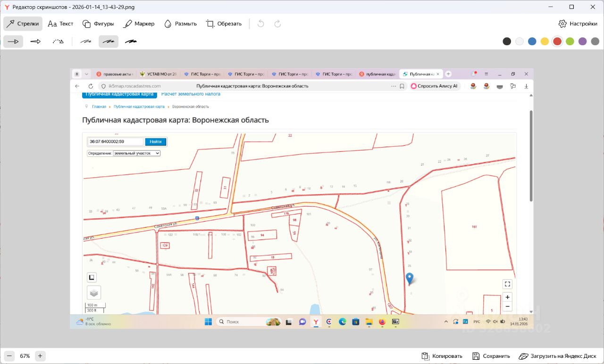Set the thinnest line thickness
604x364 pixels.
coord(86,41)
